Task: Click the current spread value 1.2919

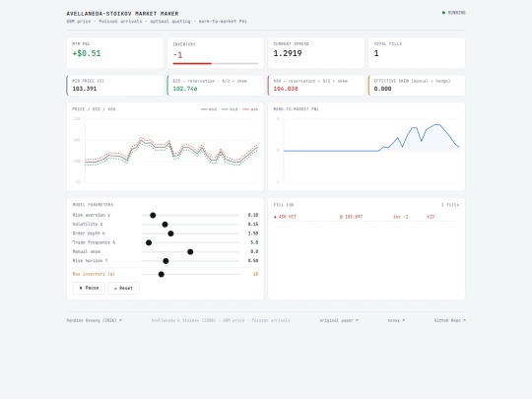Action: tap(288, 53)
